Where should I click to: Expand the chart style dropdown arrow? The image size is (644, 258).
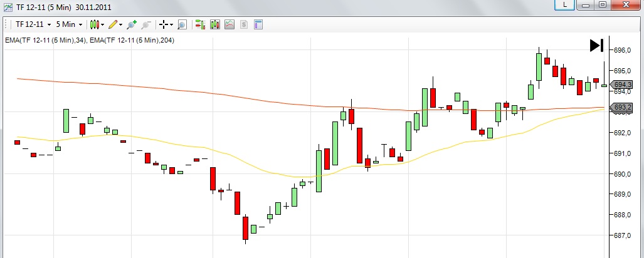[102, 24]
